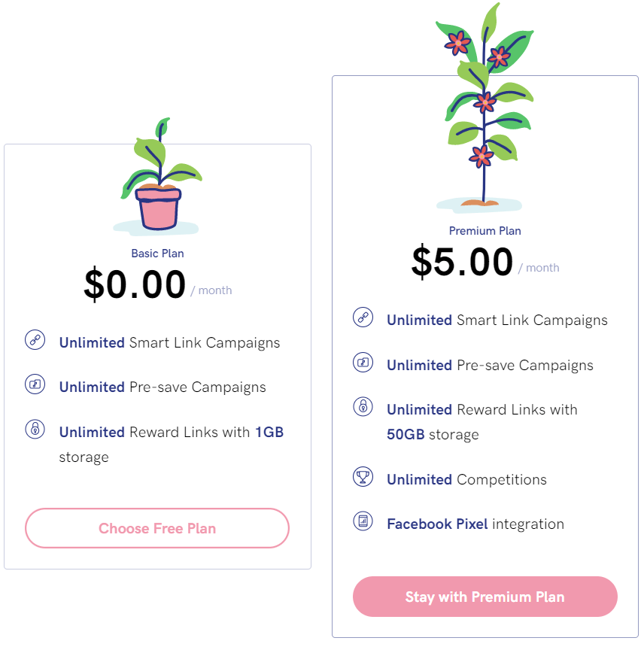
Task: Click the Smart Link icon in Basic Plan
Action: tap(35, 340)
